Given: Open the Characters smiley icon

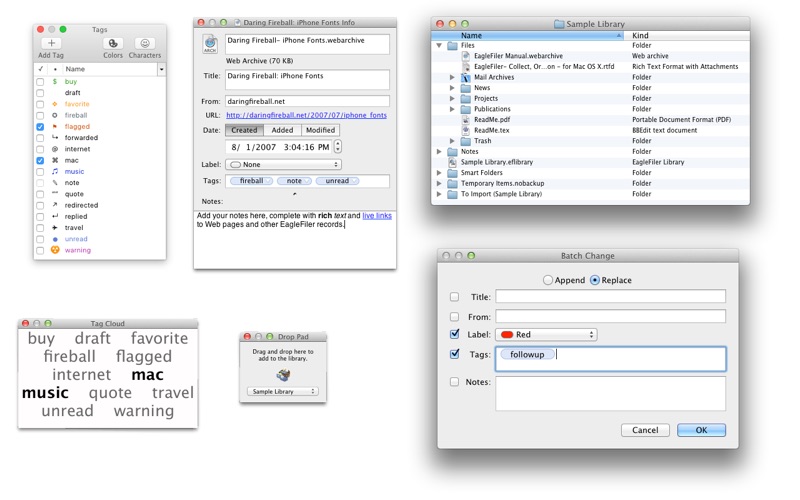Looking at the screenshot, I should point(145,43).
